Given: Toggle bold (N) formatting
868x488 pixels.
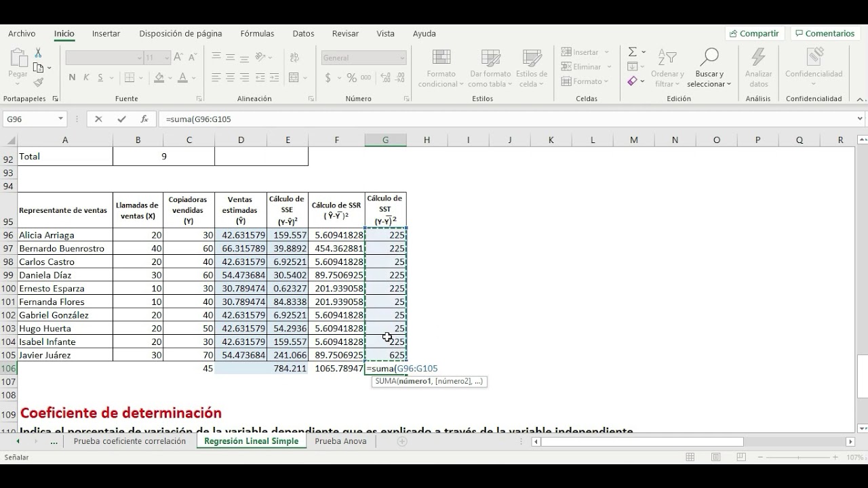Looking at the screenshot, I should [72, 78].
